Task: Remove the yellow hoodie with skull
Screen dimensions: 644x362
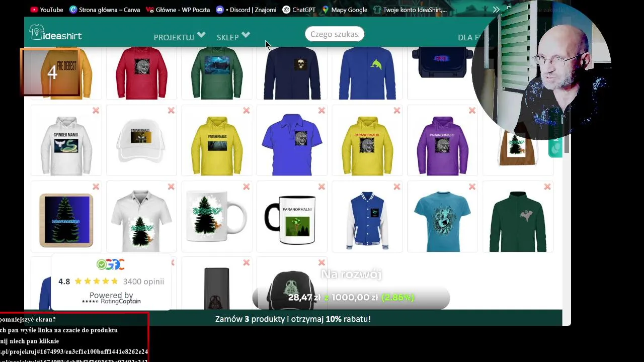Action: 396,111
